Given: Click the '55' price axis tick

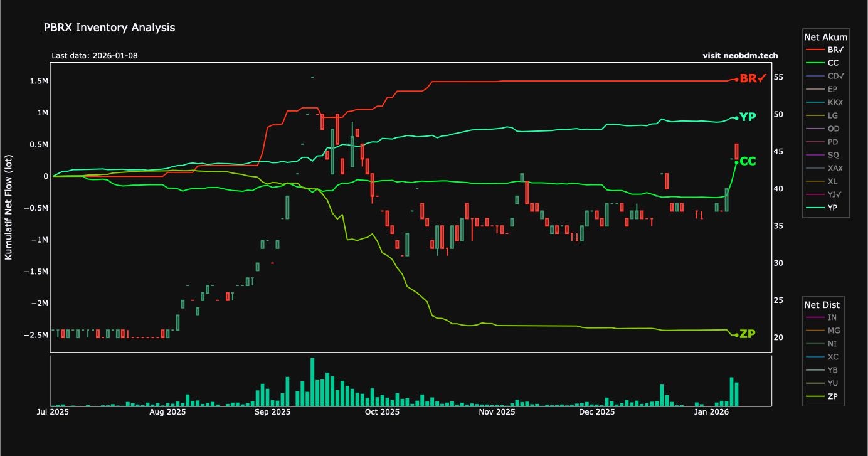Looking at the screenshot, I should coord(778,77).
